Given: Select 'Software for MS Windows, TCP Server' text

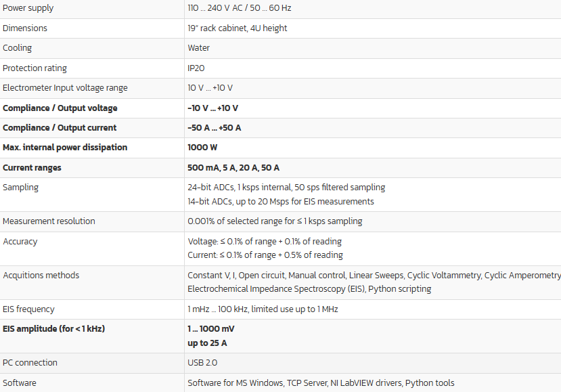Looking at the screenshot, I should (321, 383).
